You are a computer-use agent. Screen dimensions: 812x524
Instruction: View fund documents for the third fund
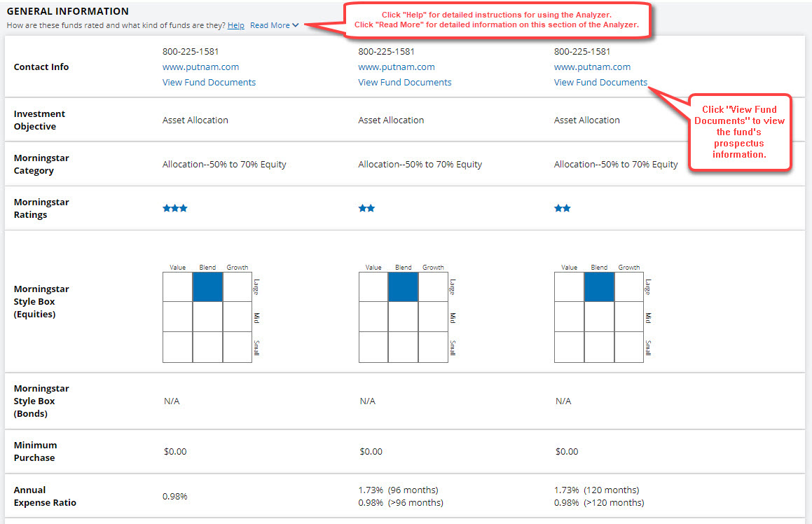pos(600,82)
